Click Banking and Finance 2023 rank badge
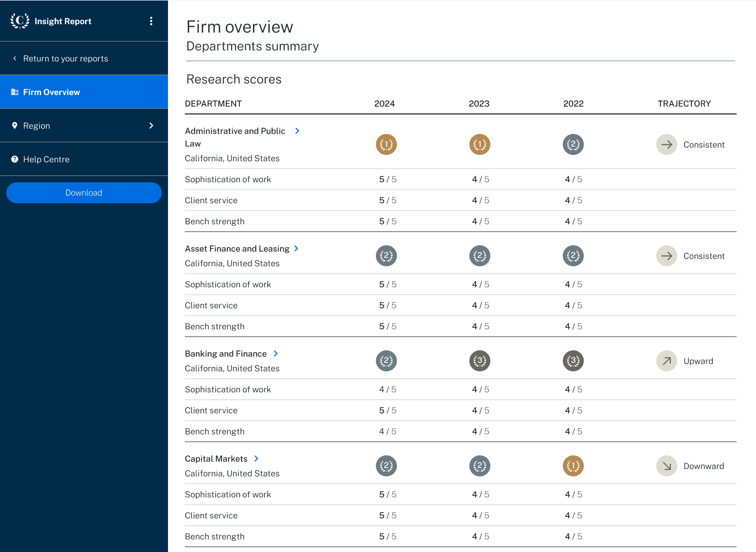 (479, 361)
